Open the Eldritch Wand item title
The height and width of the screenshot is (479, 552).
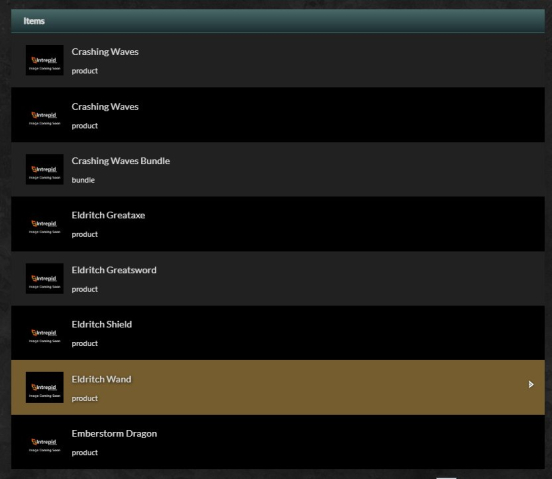click(101, 379)
